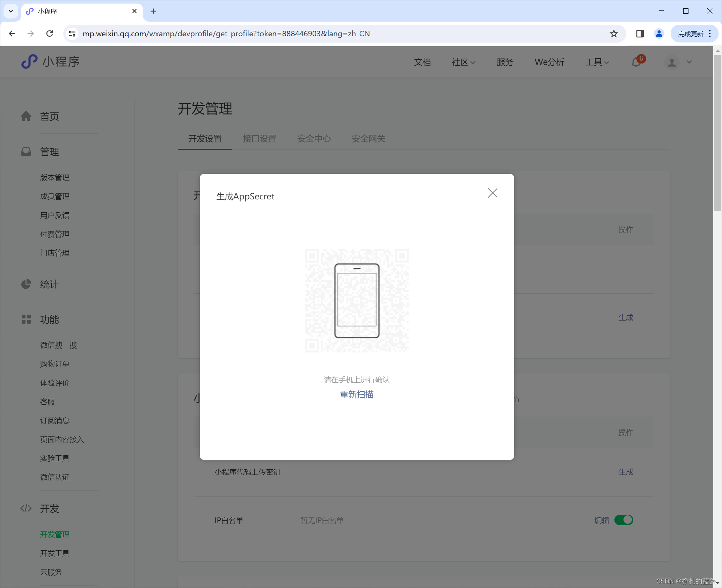
Task: Close the 生成AppSecret dialog
Action: 492,193
